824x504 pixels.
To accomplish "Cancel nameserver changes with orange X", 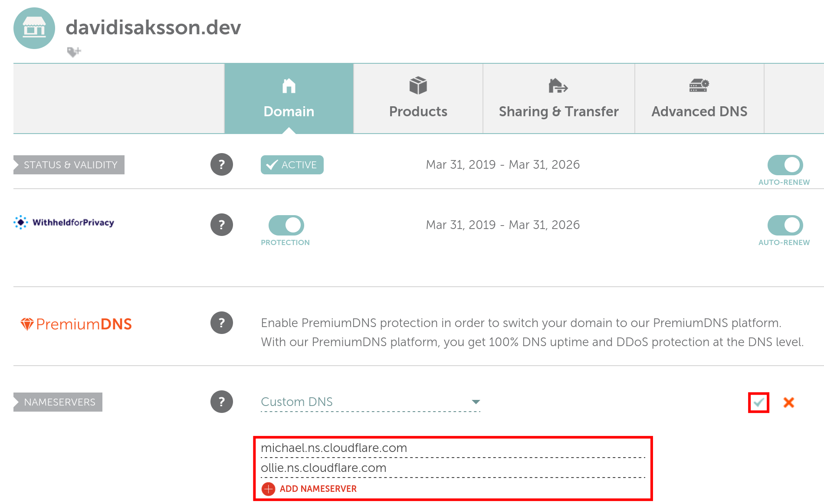I will [x=789, y=403].
